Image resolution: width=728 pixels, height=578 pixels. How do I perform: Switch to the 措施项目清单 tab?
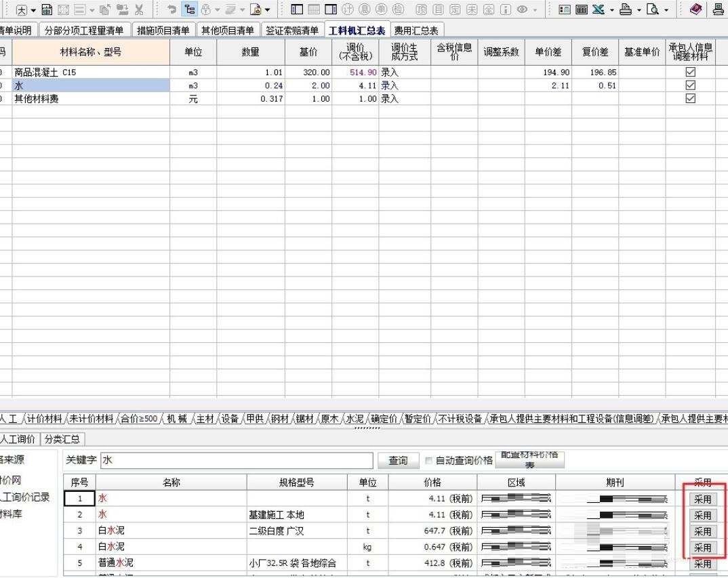163,30
